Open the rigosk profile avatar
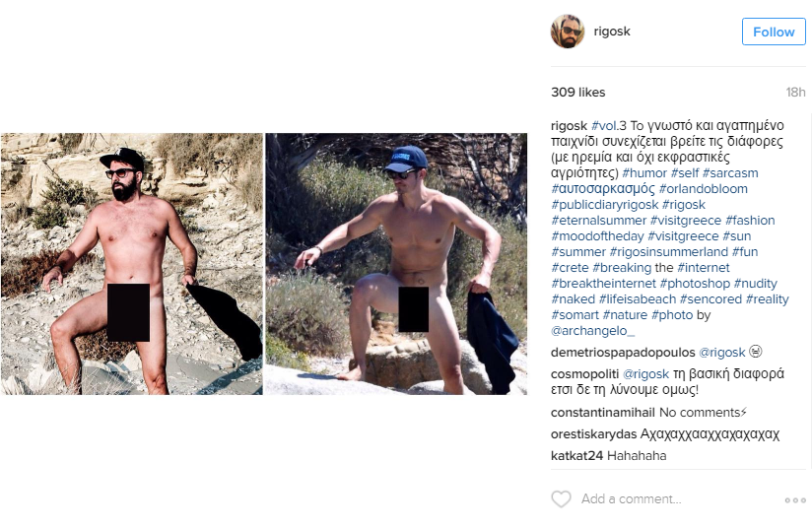812x527 pixels. tap(567, 32)
